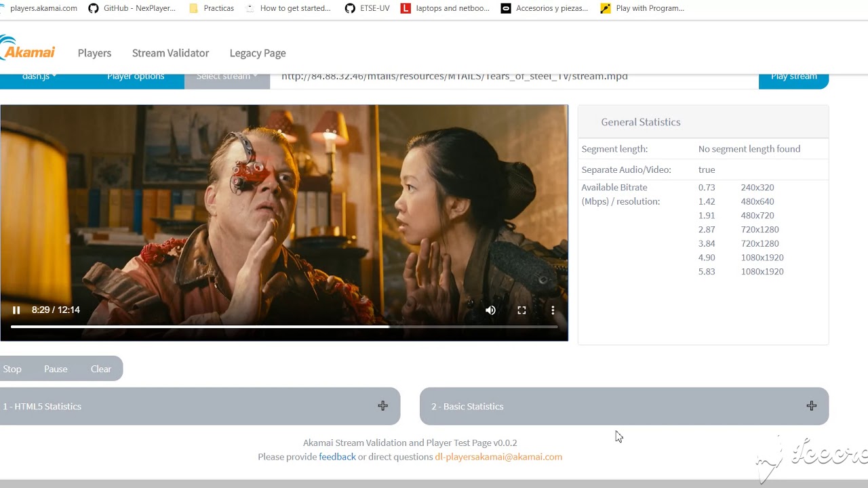Screen dimensions: 868x488
Task: Select the 240x320 resolution text
Action: point(757,188)
